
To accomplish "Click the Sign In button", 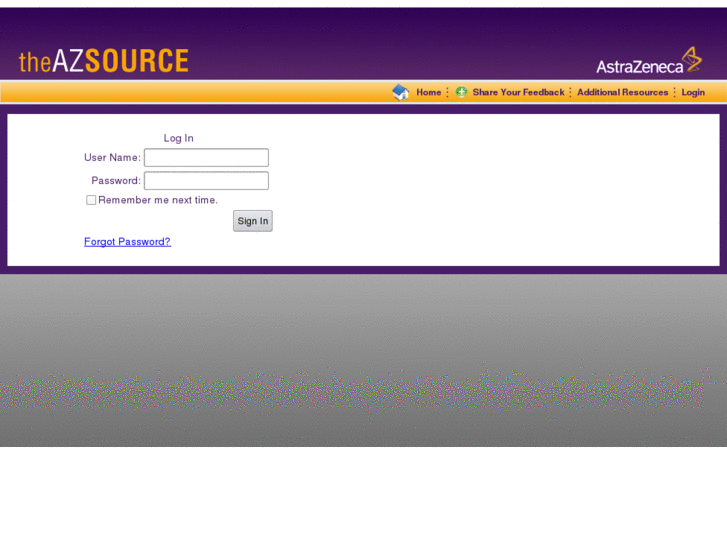I will (253, 221).
